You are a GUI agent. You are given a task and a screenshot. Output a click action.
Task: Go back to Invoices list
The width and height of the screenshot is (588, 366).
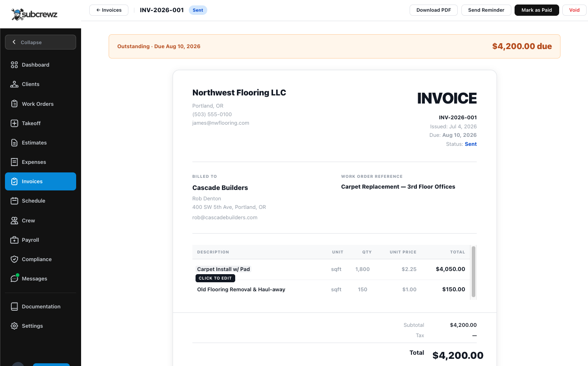pos(109,10)
